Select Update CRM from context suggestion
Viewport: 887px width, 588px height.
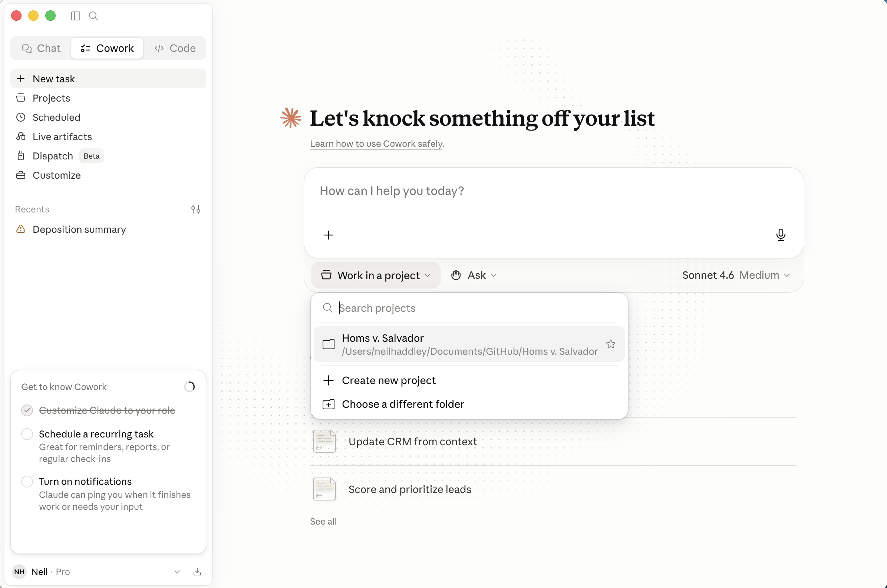(x=553, y=442)
